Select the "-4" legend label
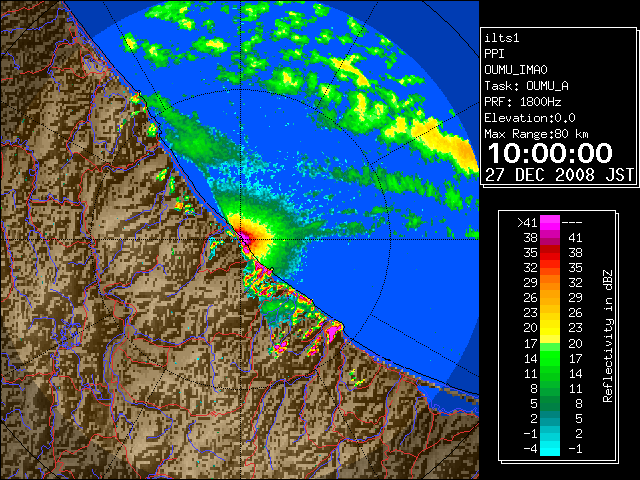This screenshot has width=640, height=480. click(x=530, y=449)
